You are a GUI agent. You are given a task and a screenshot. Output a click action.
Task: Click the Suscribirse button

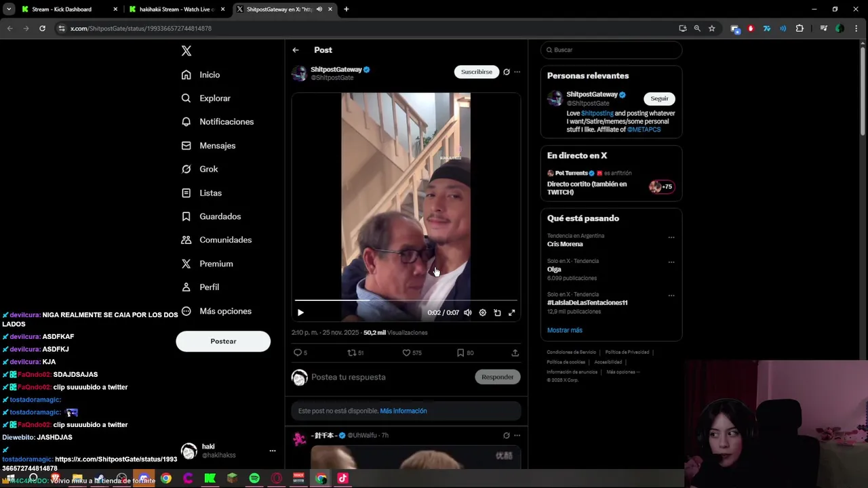pos(477,72)
